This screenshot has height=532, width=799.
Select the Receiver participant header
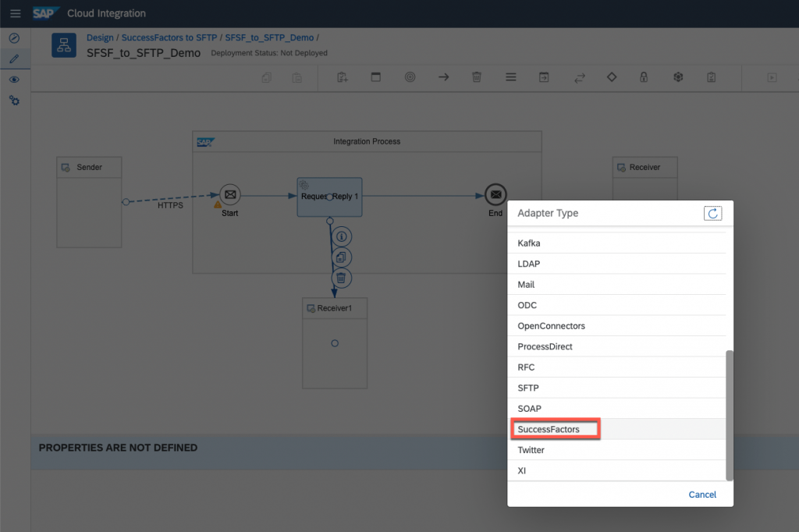[x=645, y=167]
